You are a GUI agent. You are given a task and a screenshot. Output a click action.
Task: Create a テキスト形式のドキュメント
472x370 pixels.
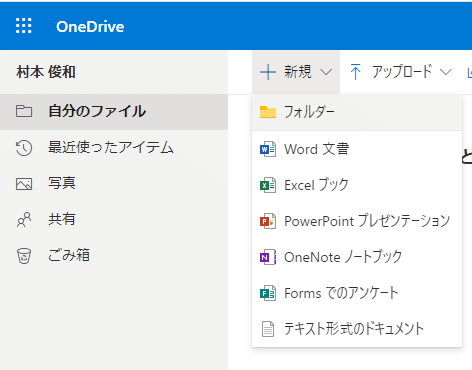click(x=357, y=329)
